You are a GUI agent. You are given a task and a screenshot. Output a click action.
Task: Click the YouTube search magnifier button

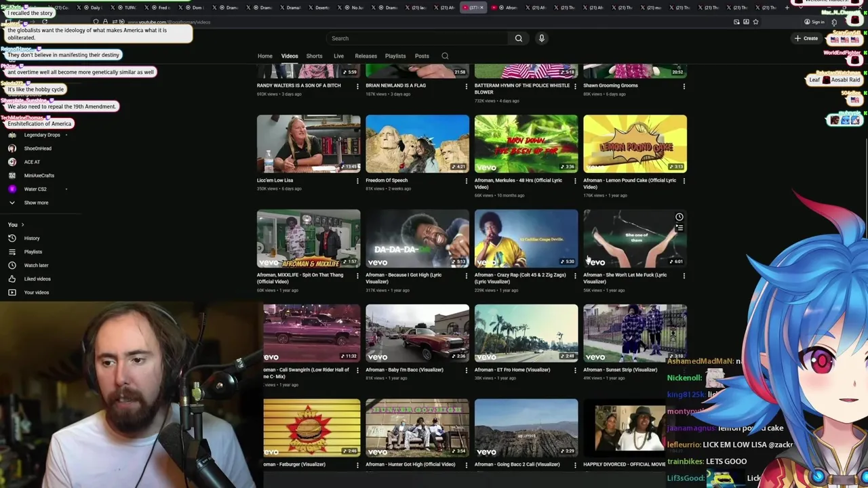point(519,39)
